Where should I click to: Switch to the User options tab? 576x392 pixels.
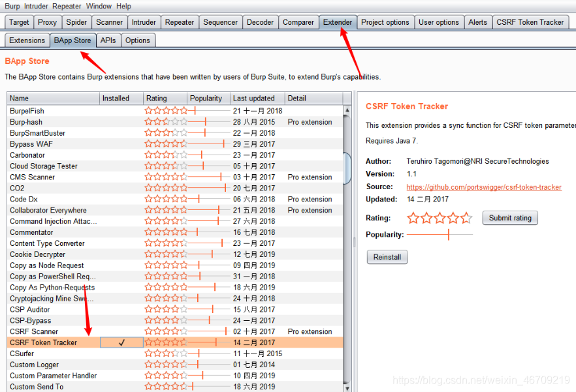point(439,22)
